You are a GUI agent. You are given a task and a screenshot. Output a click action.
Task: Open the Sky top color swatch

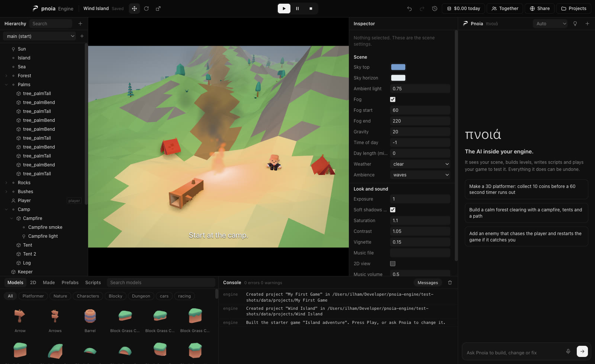pyautogui.click(x=398, y=67)
